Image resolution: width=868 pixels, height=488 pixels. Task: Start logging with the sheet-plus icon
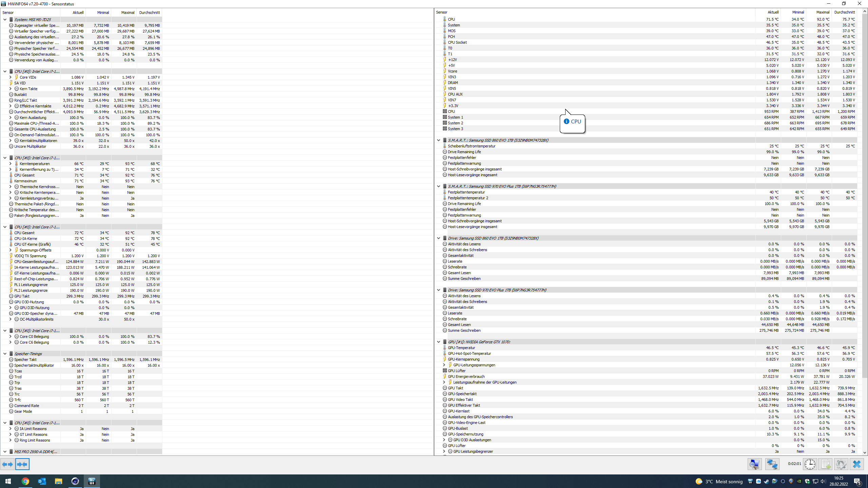point(825,464)
